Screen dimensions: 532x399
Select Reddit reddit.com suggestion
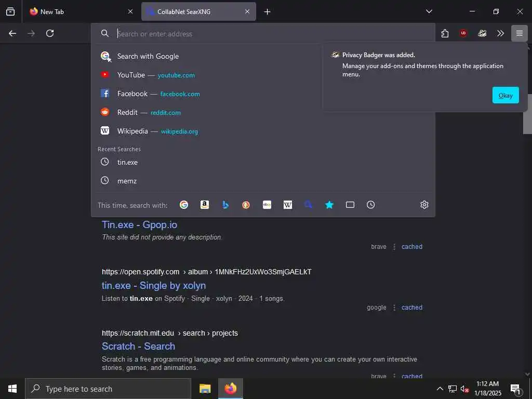(x=263, y=112)
